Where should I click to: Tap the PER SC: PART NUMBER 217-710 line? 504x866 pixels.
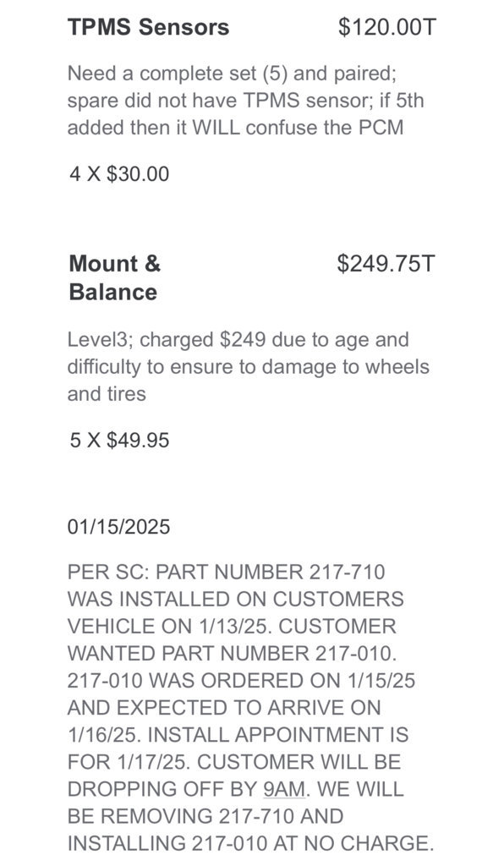pos(227,572)
